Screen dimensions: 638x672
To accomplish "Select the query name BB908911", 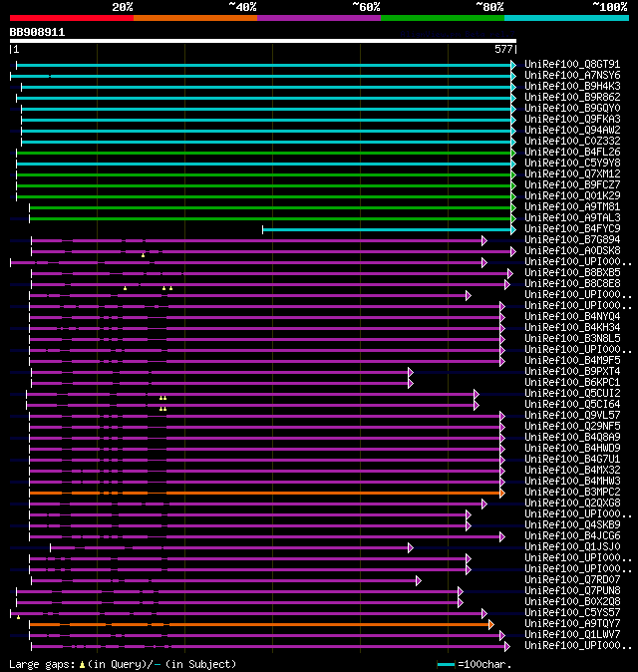I will click(x=37, y=32).
